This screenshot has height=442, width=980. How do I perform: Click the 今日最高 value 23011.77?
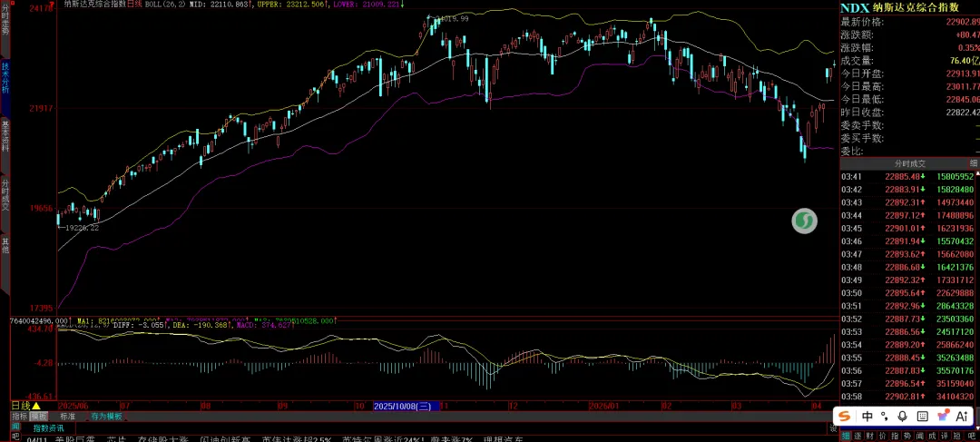point(963,87)
